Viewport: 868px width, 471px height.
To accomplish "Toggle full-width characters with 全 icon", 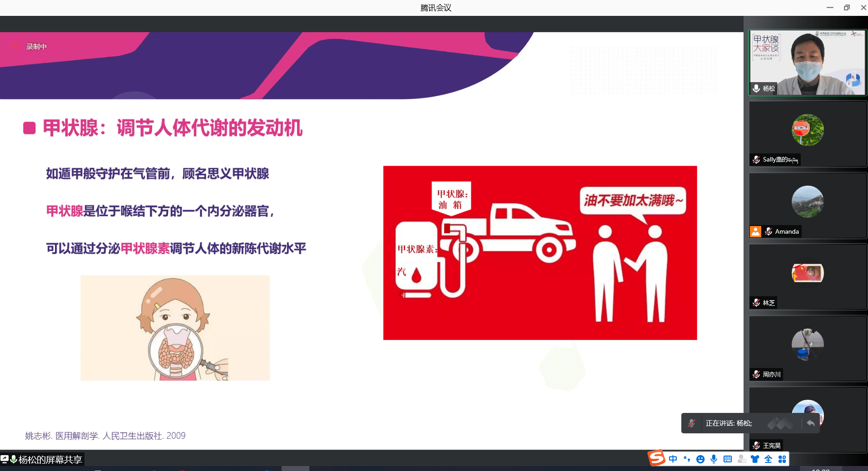I will coord(769,459).
